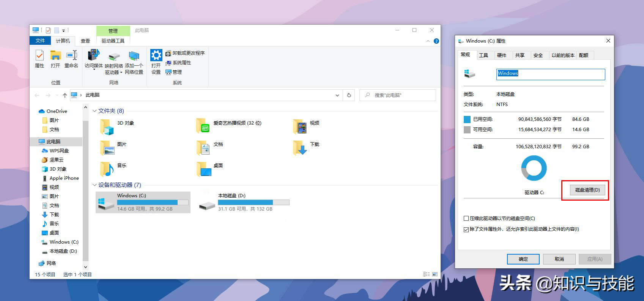The width and height of the screenshot is (644, 301).
Task: Collapse the 设备和驱动器 (7) group
Action: pos(94,185)
